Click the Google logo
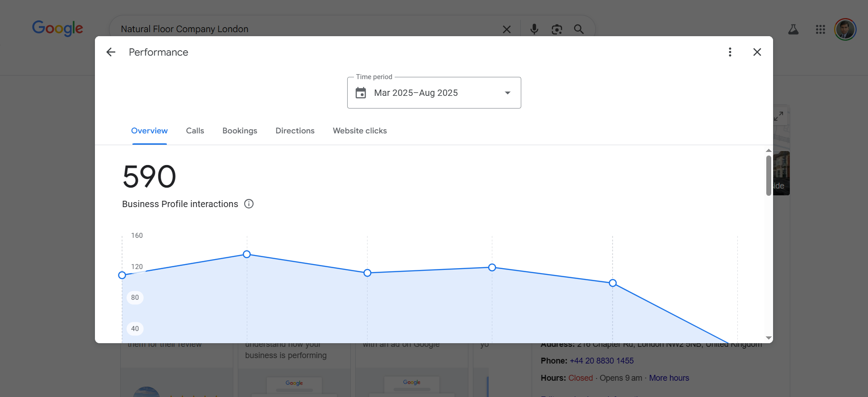 click(57, 28)
